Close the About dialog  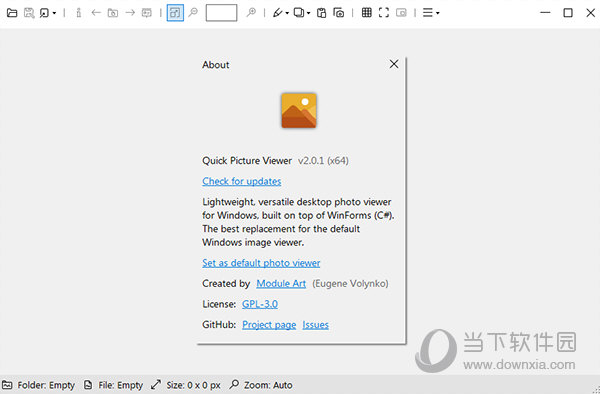(394, 64)
